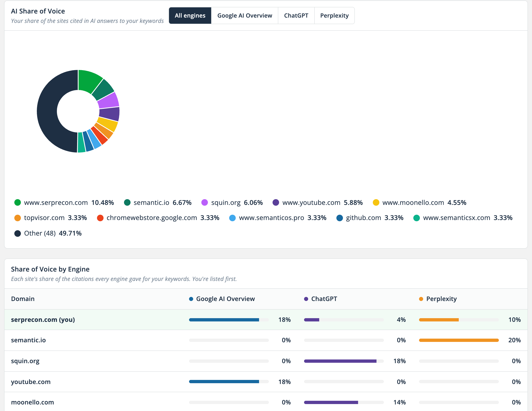The height and width of the screenshot is (411, 532).
Task: Toggle the www.serprecon.com legend dot
Action: [18, 203]
